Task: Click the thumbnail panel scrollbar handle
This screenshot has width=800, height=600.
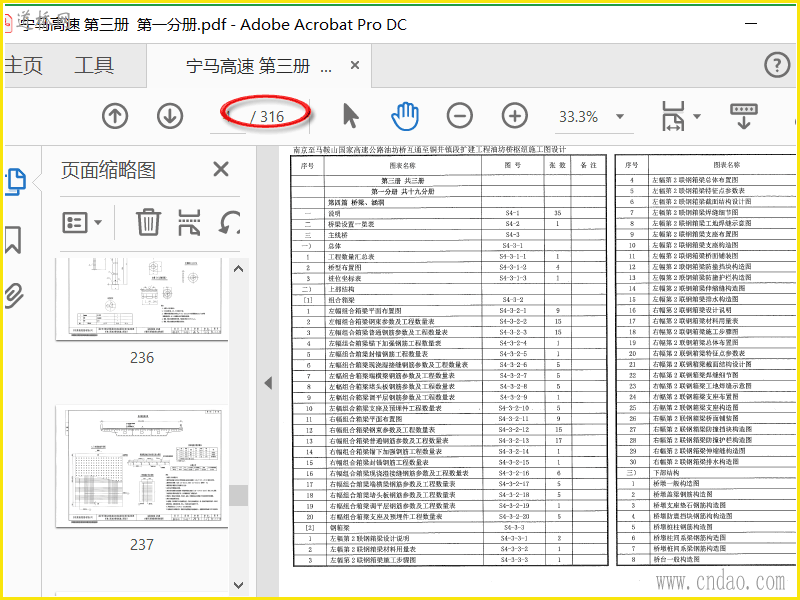Action: 238,495
